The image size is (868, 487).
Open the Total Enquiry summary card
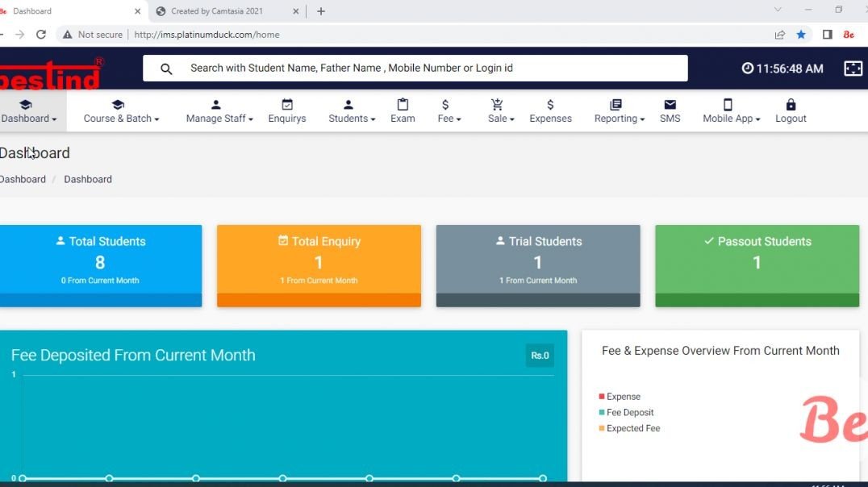click(x=319, y=265)
